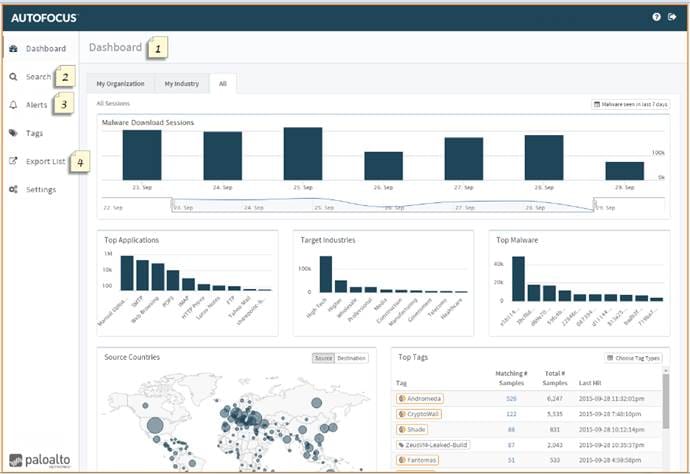The width and height of the screenshot is (690, 474).
Task: Click the AutoFocus logo
Action: (44, 18)
